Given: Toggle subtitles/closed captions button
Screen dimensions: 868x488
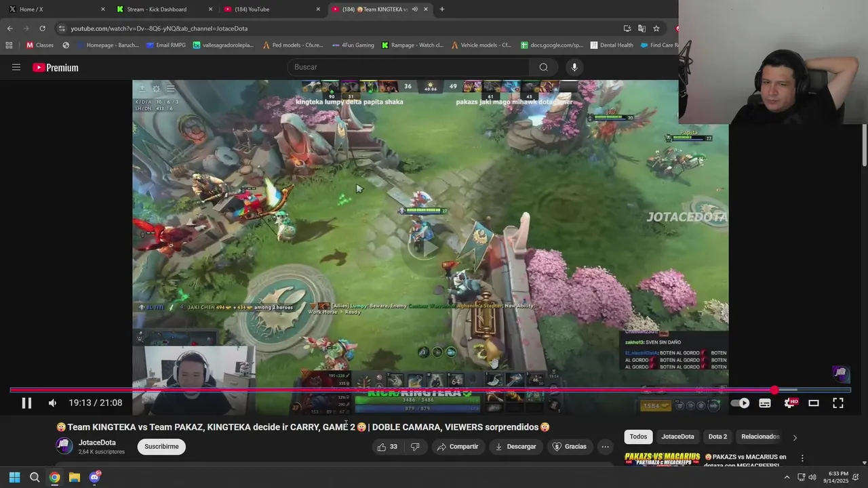Looking at the screenshot, I should click(x=765, y=403).
